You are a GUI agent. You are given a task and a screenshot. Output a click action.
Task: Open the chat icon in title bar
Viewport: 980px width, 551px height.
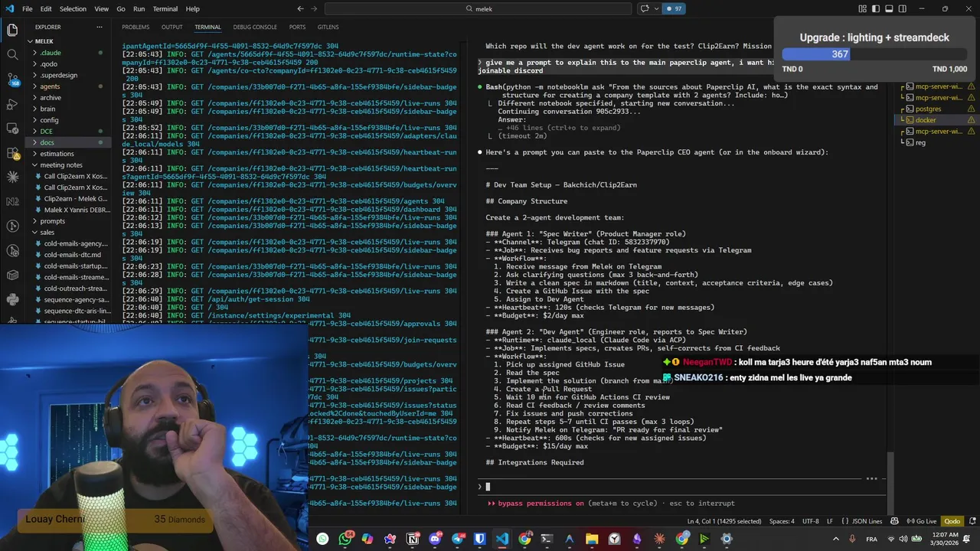click(x=644, y=8)
